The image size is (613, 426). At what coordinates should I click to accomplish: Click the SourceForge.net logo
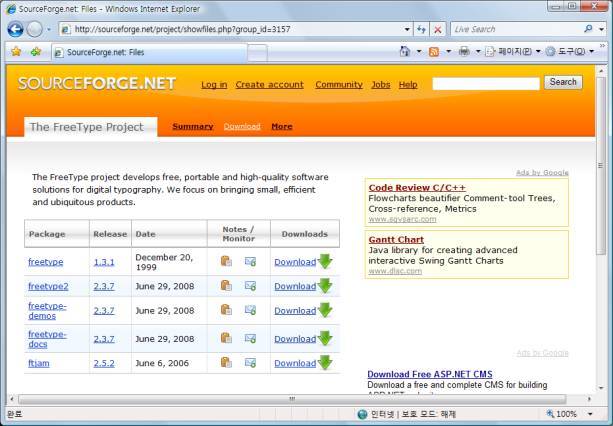97,83
